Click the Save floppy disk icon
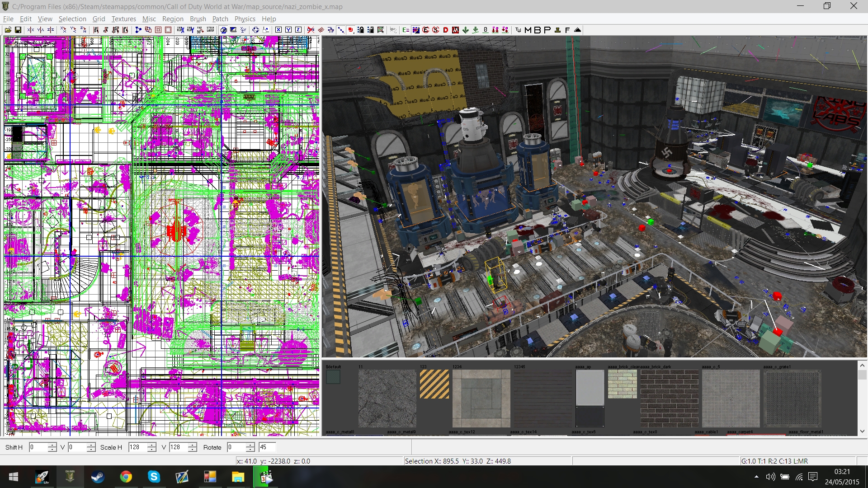The image size is (868, 488). 18,30
